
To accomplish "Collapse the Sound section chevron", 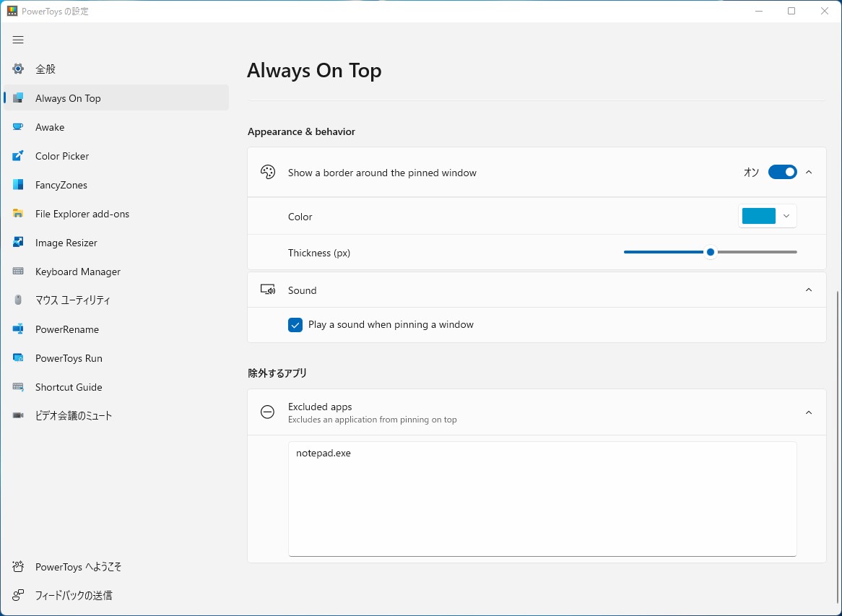I will [x=809, y=290].
